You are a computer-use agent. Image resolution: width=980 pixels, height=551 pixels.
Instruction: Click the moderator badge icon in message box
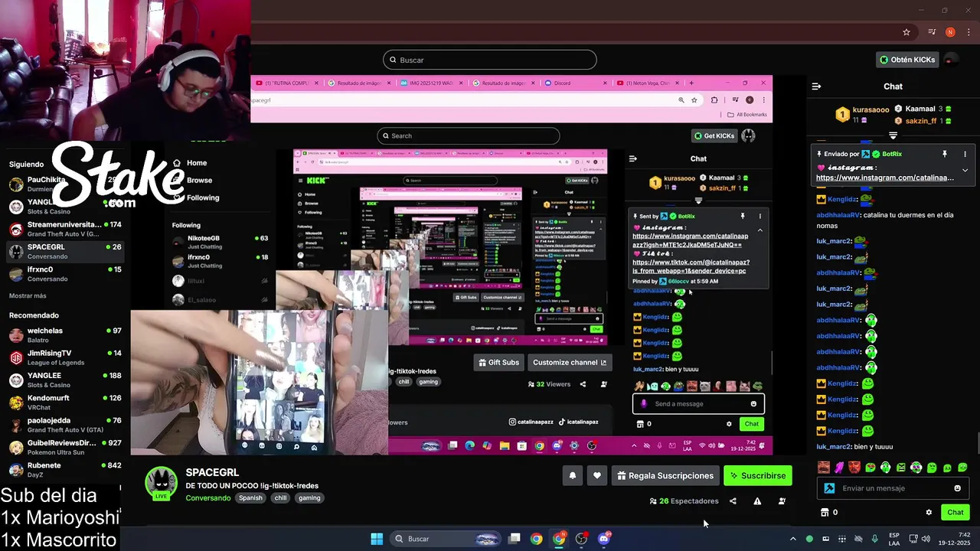click(829, 488)
